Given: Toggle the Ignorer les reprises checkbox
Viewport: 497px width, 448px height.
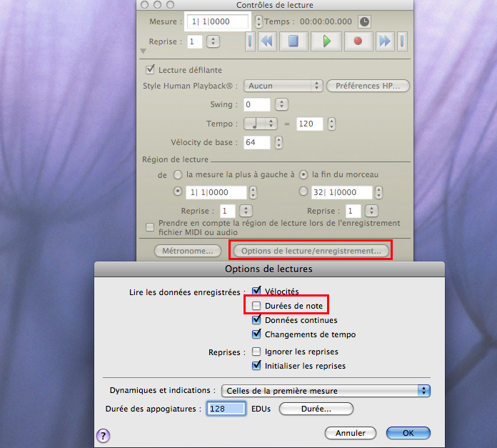Looking at the screenshot, I should pos(257,352).
